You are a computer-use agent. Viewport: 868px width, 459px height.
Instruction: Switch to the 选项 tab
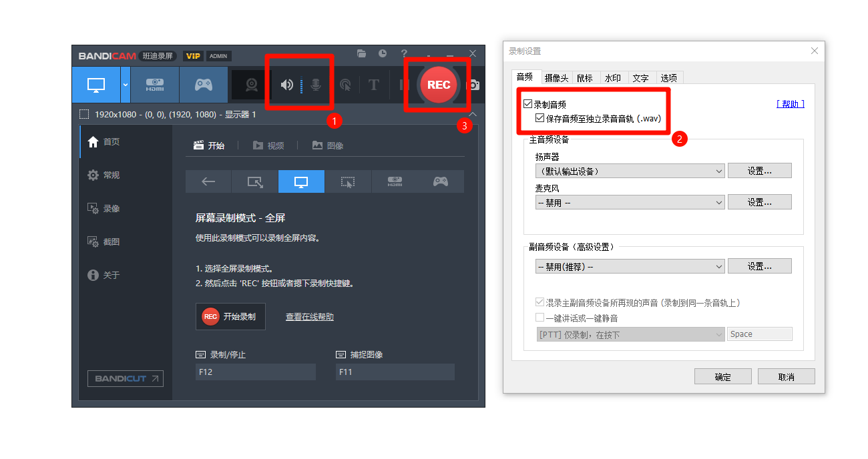coord(669,78)
